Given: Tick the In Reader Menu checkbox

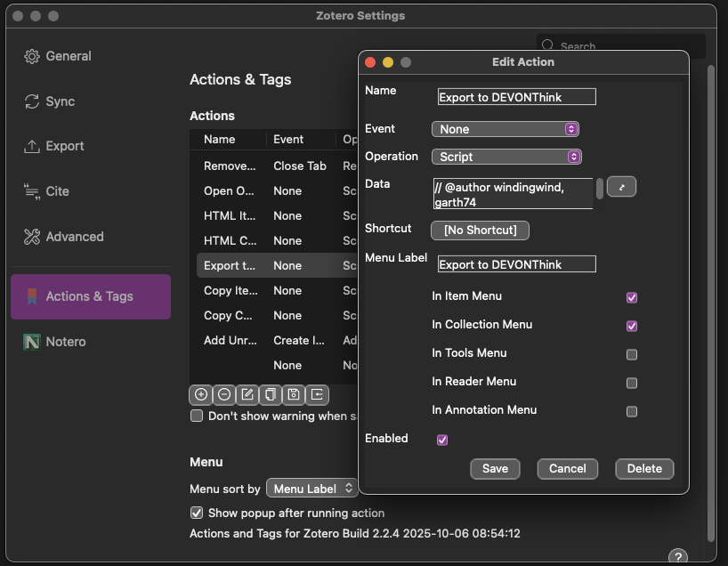Looking at the screenshot, I should [632, 383].
